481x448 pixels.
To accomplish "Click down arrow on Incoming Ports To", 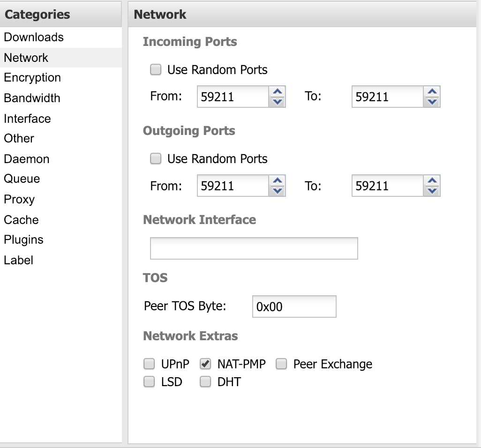I will point(432,101).
